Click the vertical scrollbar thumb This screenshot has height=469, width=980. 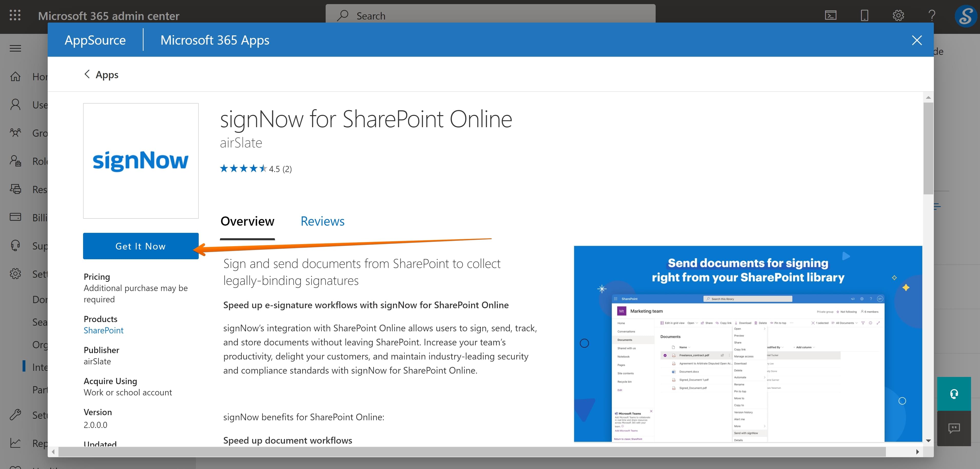pyautogui.click(x=928, y=148)
